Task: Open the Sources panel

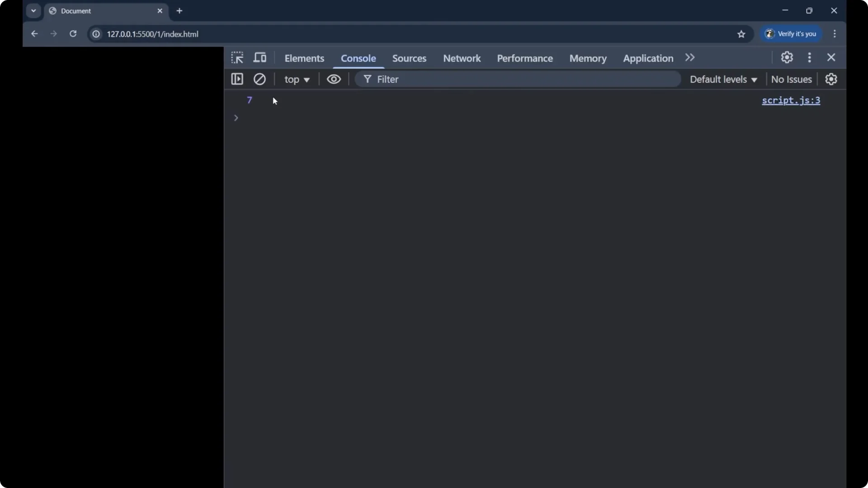Action: pos(410,58)
